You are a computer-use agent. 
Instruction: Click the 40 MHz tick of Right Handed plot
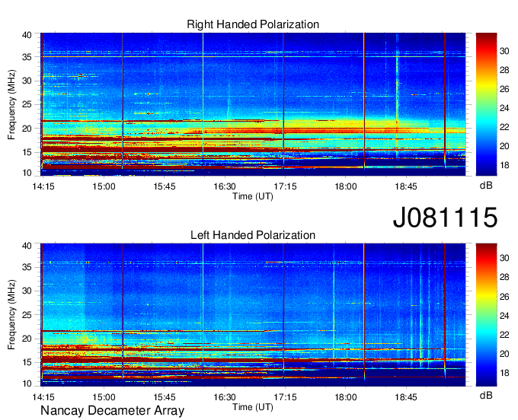[x=27, y=35]
